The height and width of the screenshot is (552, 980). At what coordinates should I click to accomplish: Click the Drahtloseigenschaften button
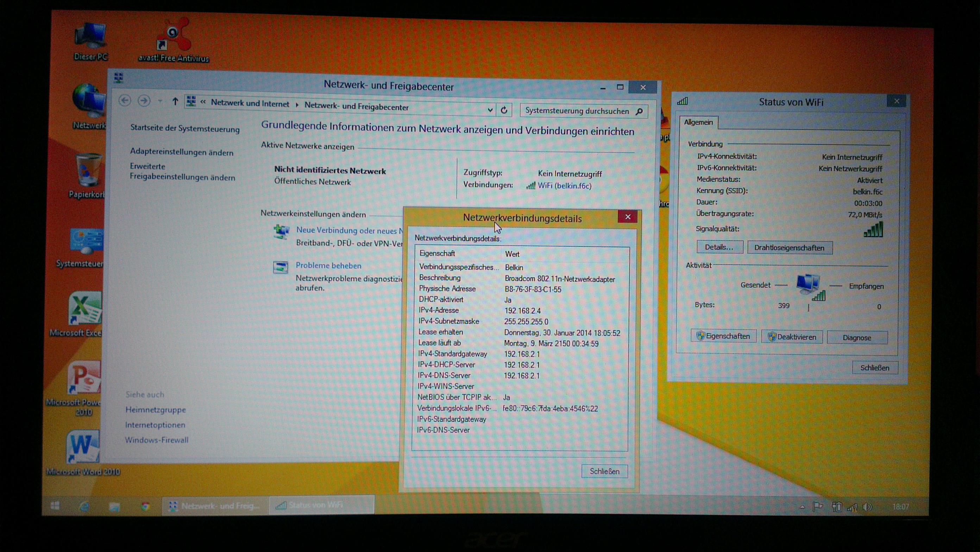(x=790, y=248)
